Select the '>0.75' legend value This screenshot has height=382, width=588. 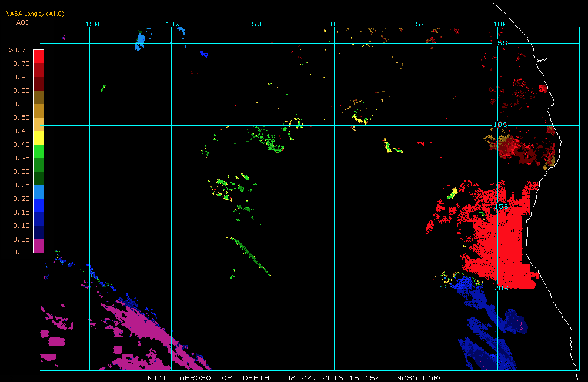point(19,50)
